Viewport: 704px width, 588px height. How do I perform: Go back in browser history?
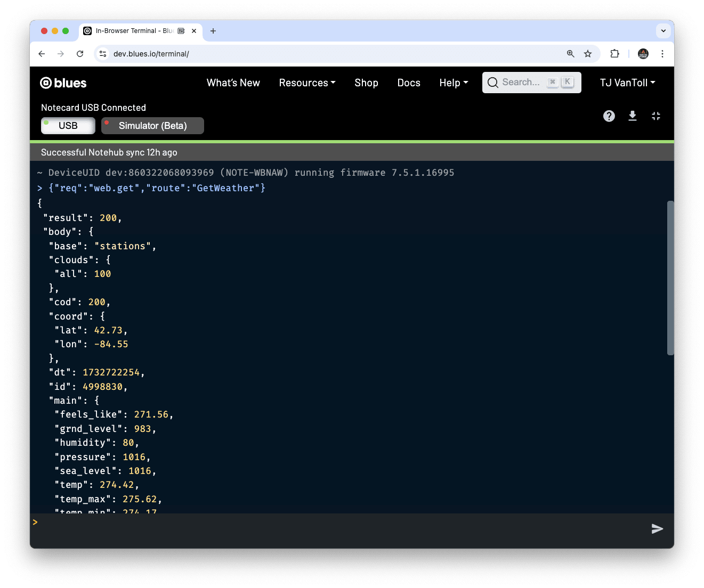coord(42,54)
